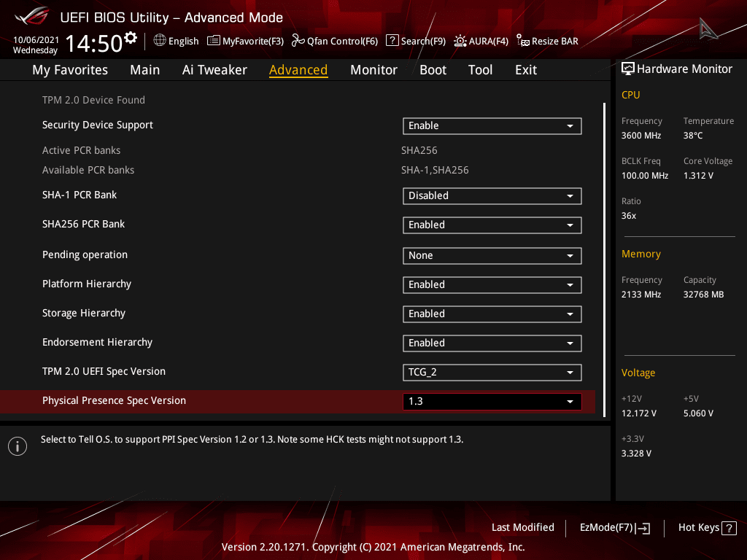The image size is (747, 560).
Task: Select TPM 2.0 UEFI Spec Version label
Action: (x=104, y=371)
